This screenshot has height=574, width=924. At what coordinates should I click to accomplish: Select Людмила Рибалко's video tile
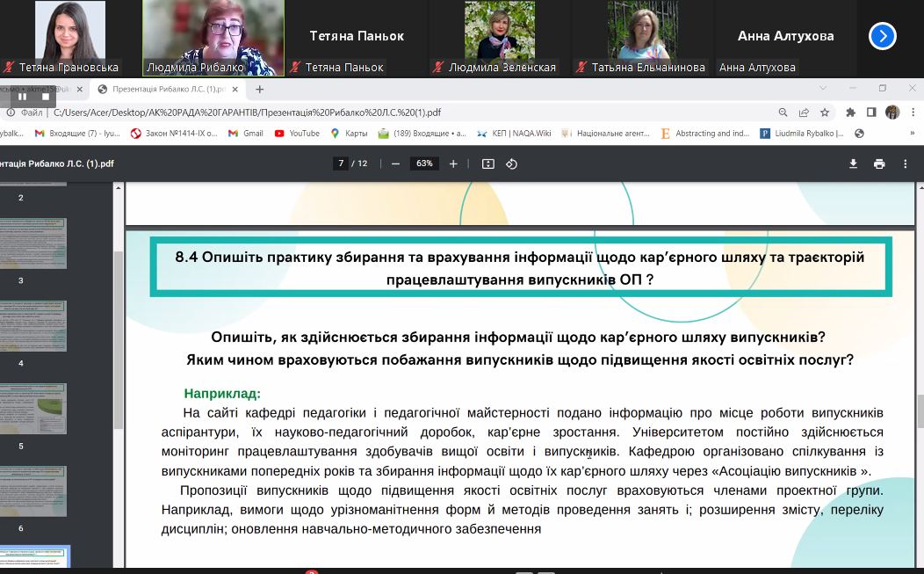click(214, 39)
